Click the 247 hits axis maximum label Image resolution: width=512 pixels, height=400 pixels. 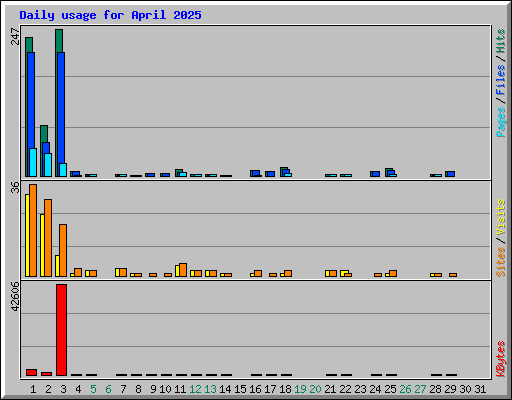[15, 36]
